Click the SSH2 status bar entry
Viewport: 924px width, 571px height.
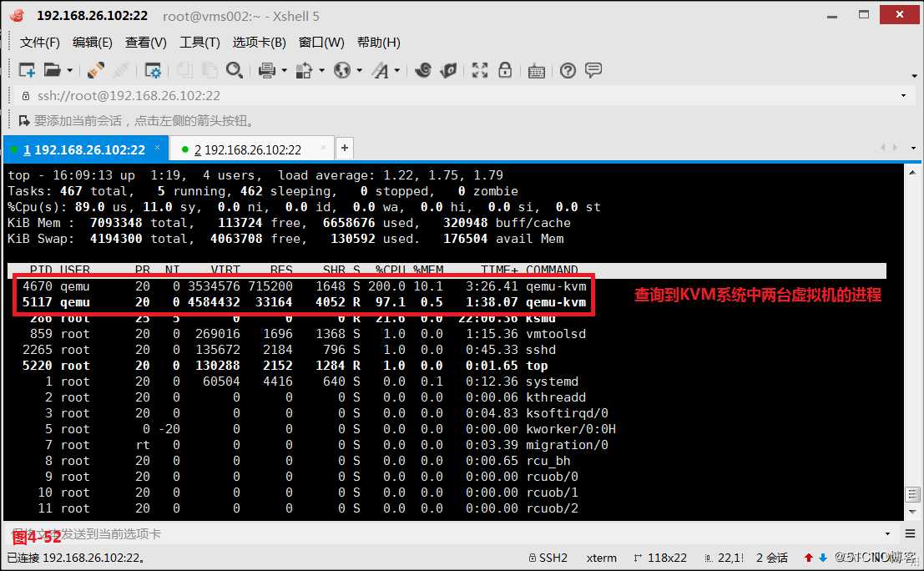(x=548, y=558)
